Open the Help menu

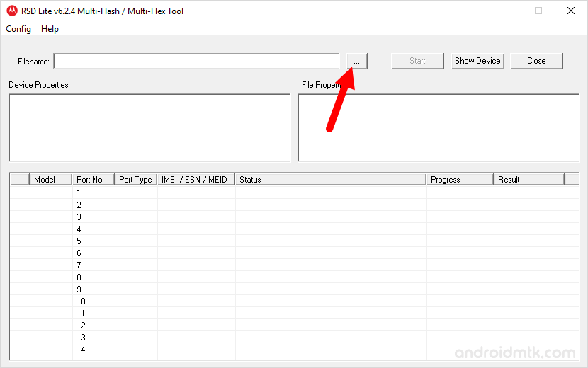click(50, 29)
